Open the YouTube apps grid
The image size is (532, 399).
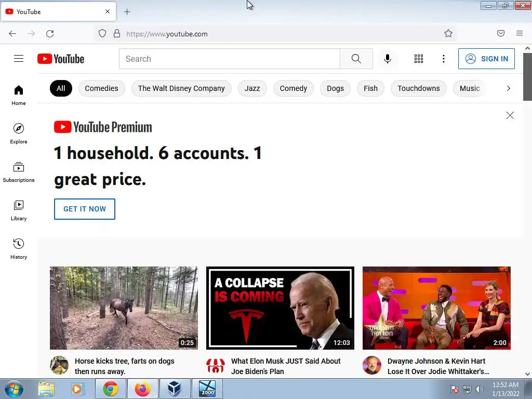(419, 59)
